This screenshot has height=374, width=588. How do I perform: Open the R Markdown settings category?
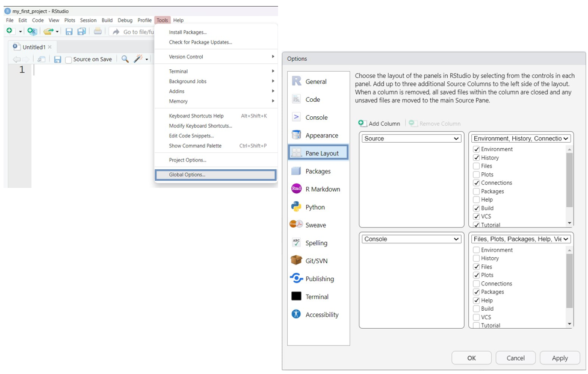[x=323, y=189]
